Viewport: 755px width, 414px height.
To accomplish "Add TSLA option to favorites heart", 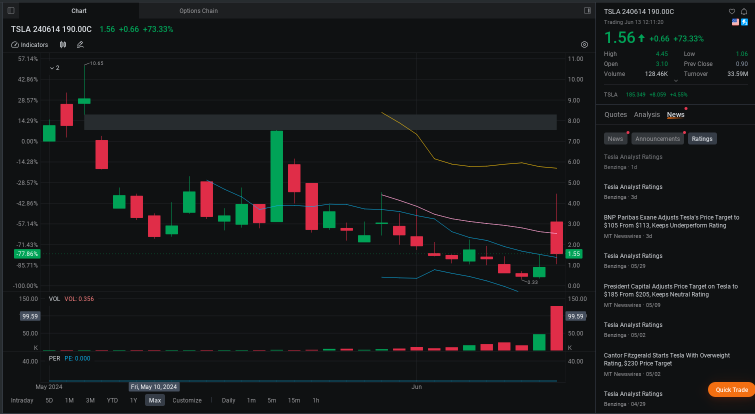I will pos(732,12).
